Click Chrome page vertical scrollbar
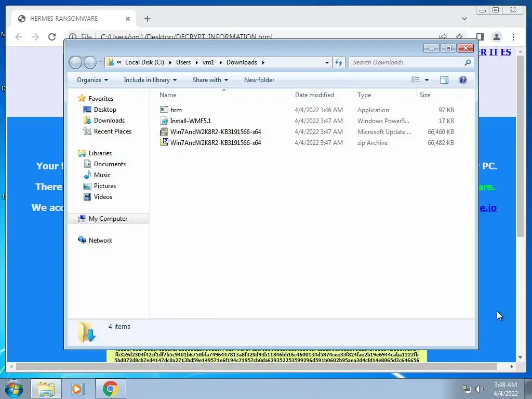Image resolution: width=532 pixels, height=399 pixels. pyautogui.click(x=520, y=146)
